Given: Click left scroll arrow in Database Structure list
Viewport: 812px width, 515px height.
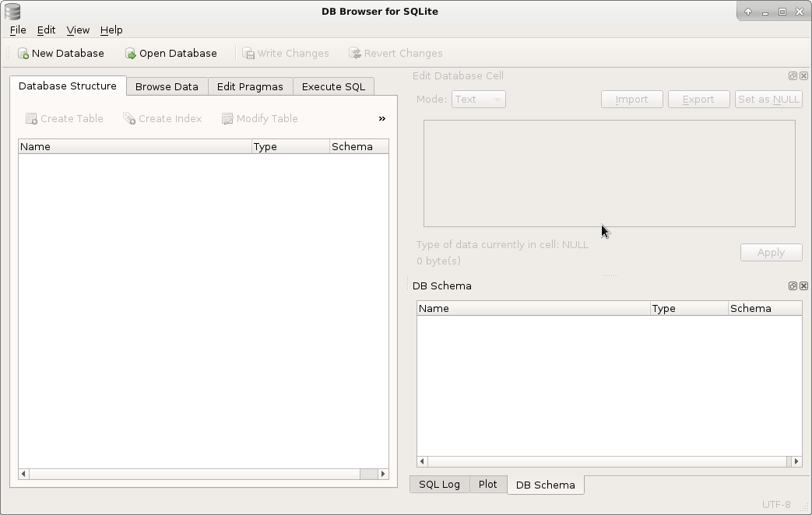Looking at the screenshot, I should click(x=23, y=474).
